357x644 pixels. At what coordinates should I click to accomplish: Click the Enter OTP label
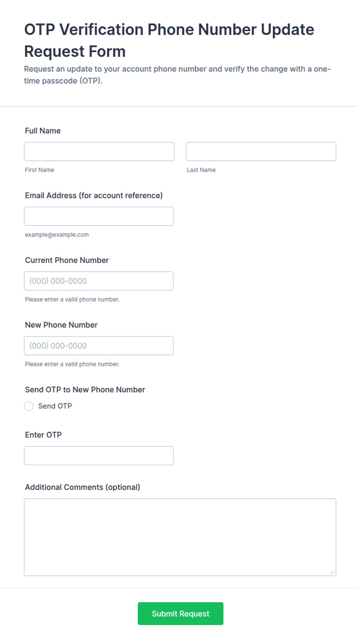click(x=43, y=435)
